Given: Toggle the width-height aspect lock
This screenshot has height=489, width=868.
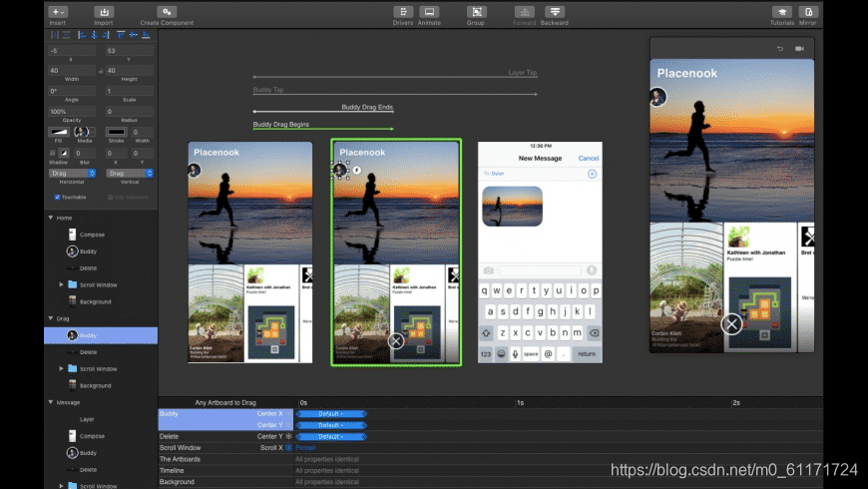Looking at the screenshot, I should (101, 71).
